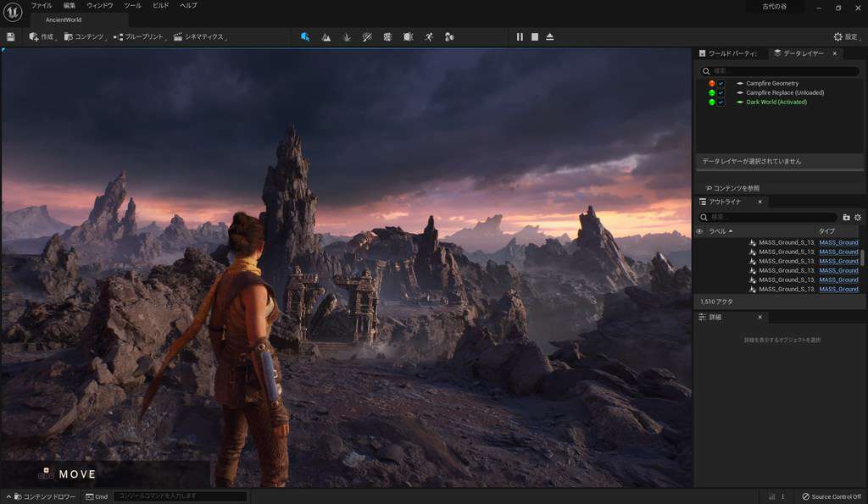
Task: Switch to Foliage mode icon
Action: coord(347,37)
